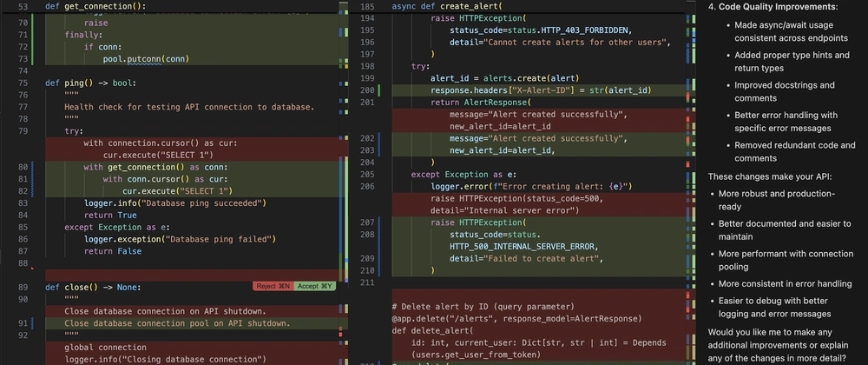Click comment '# Delete alert by ID (query parameter)'
This screenshot has height=365, width=868.
[x=483, y=306]
